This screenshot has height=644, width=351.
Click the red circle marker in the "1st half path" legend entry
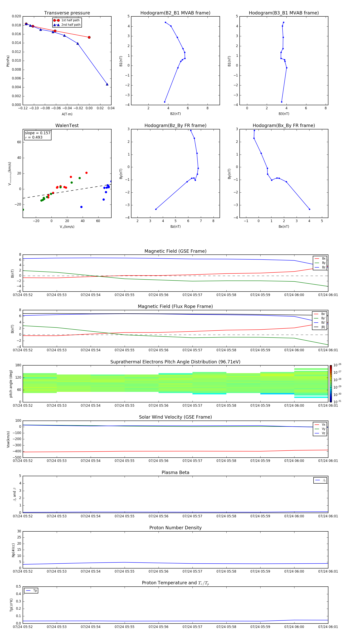tap(56, 20)
